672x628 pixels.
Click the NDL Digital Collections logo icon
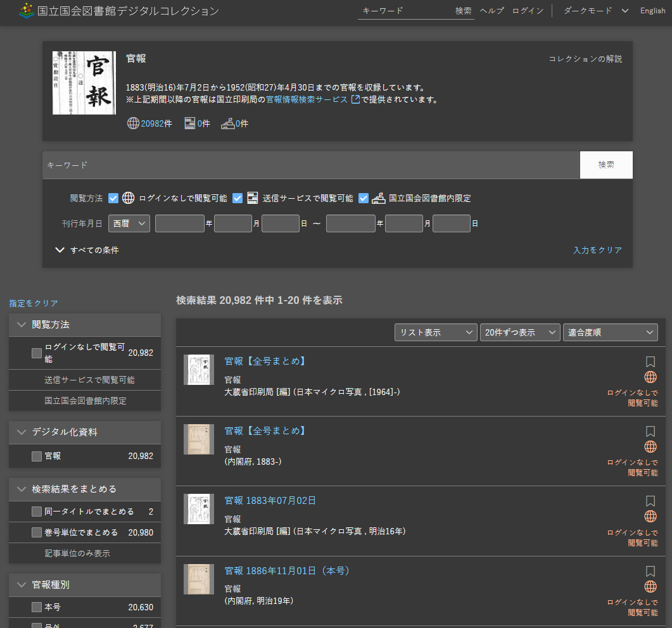[x=27, y=11]
